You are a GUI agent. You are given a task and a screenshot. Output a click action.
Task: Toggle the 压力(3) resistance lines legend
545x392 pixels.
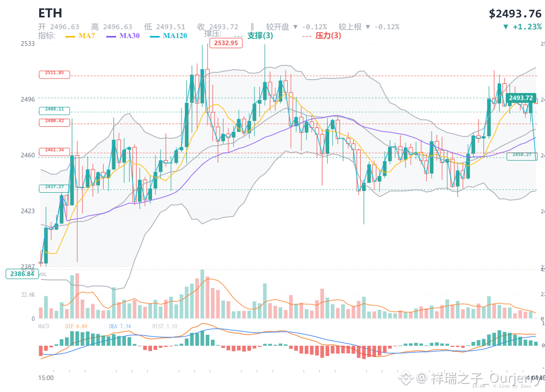coord(328,36)
